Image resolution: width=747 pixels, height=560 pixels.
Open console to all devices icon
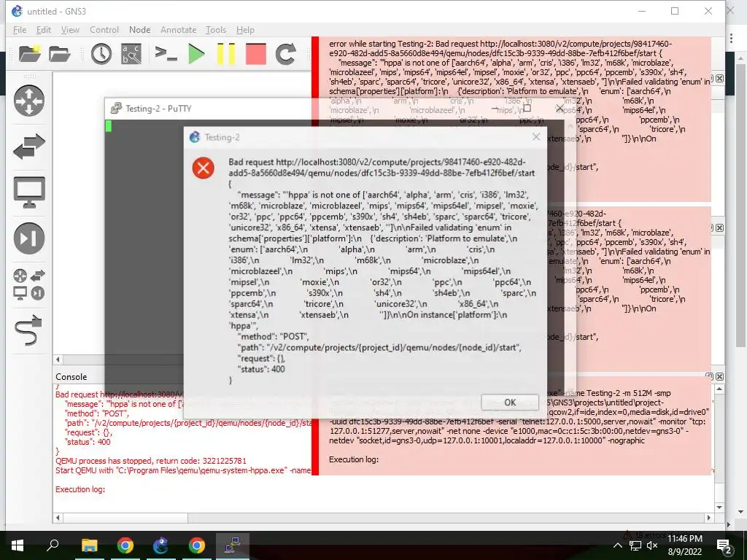(166, 53)
